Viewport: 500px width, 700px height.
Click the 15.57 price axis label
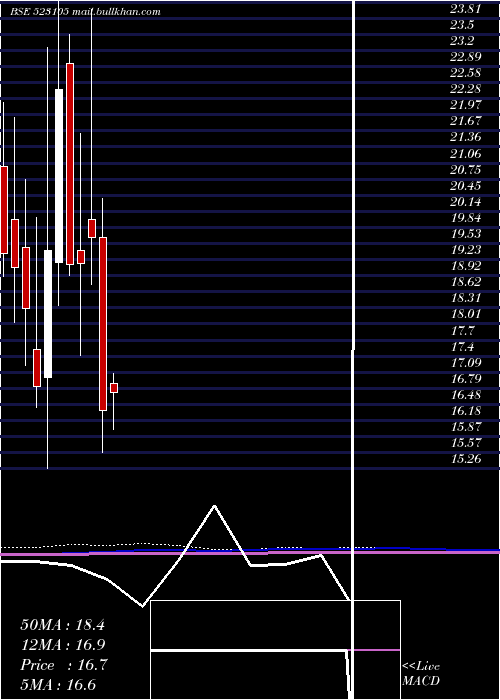point(466,443)
